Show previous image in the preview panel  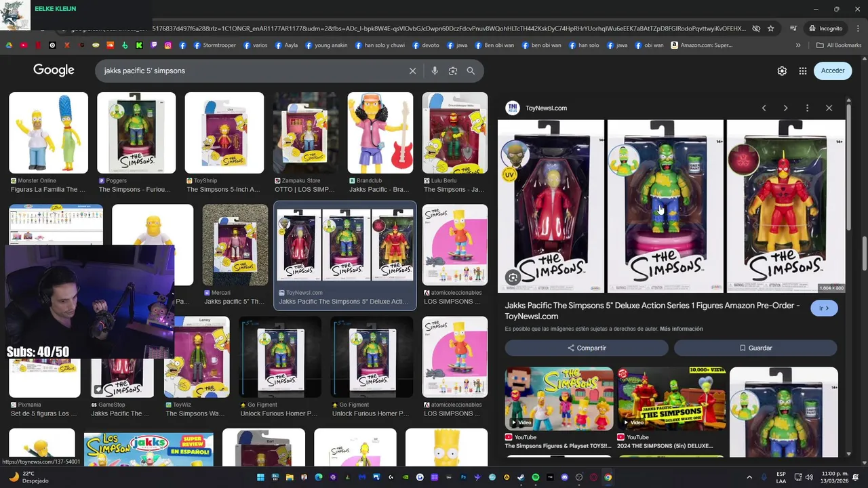click(764, 108)
